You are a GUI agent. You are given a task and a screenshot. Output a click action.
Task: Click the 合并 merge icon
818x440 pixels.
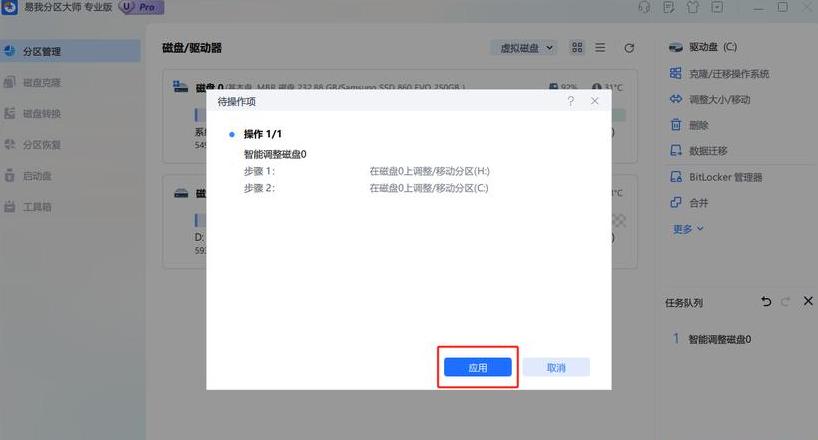676,202
